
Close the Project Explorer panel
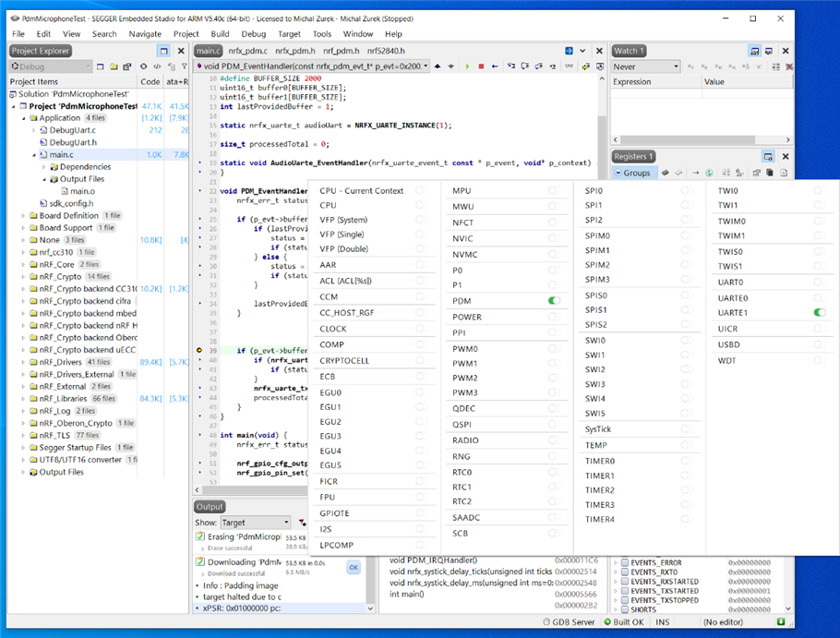coord(181,51)
